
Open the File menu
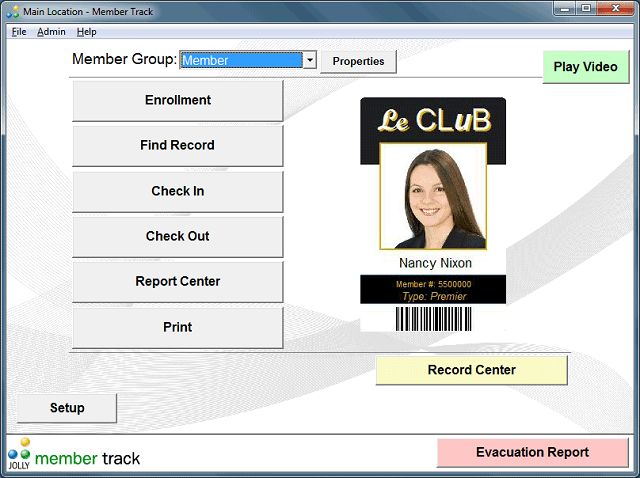click(19, 32)
